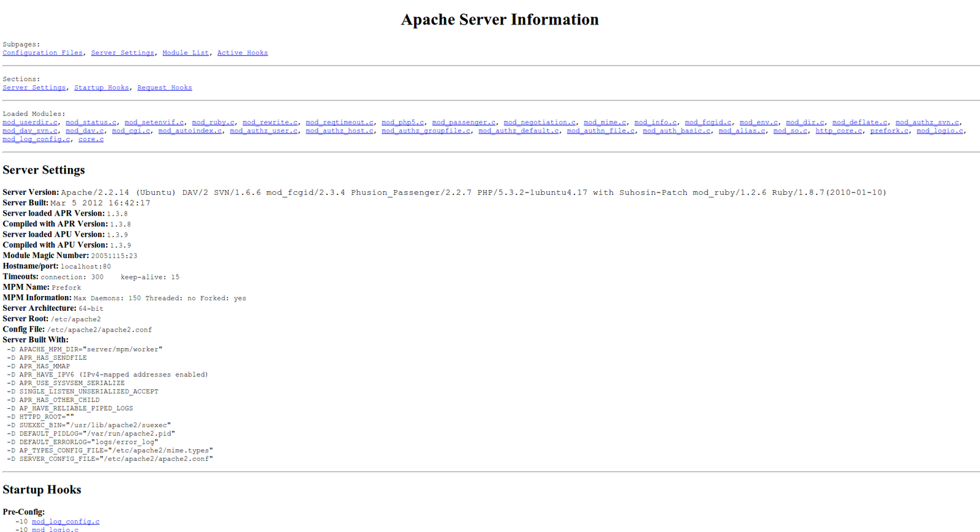Viewport: 980px width, 532px height.
Task: Open mod_log_config.c link in Loaded Modules
Action: [36, 140]
